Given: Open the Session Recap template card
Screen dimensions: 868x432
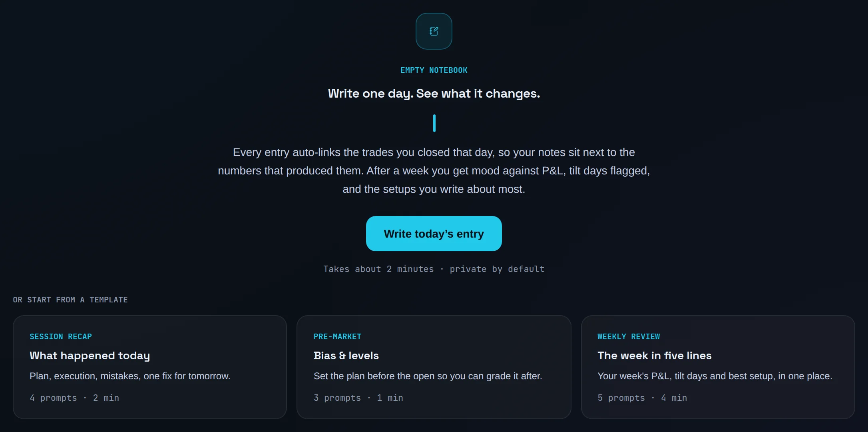Looking at the screenshot, I should pos(150,367).
